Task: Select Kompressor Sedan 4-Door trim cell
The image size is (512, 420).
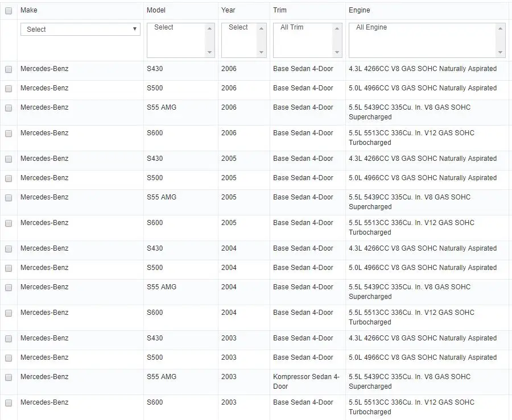Action: coord(306,381)
